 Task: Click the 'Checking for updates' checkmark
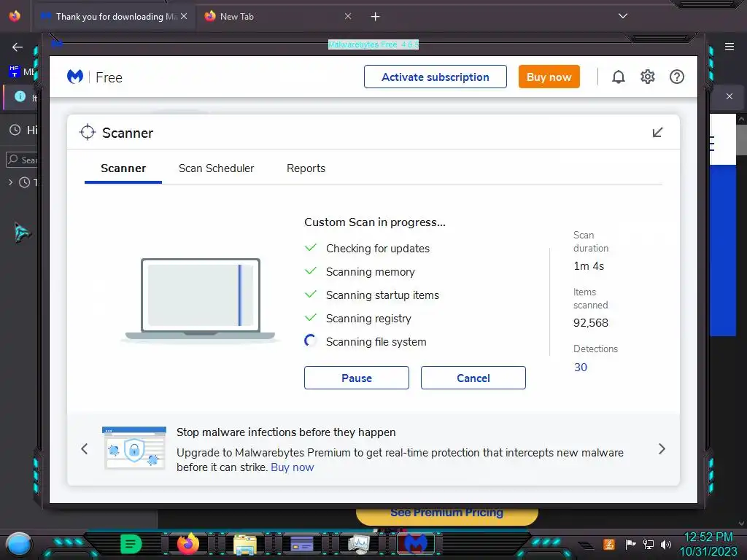pyautogui.click(x=311, y=248)
